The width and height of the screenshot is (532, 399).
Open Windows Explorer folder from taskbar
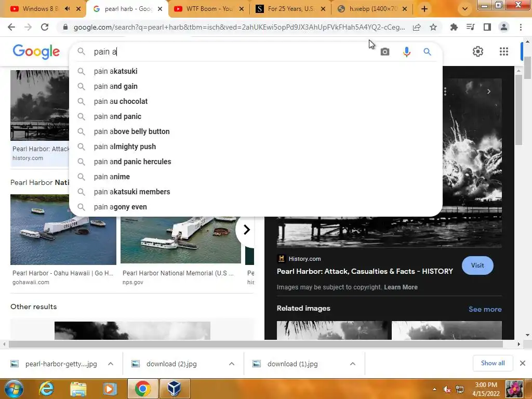78,389
